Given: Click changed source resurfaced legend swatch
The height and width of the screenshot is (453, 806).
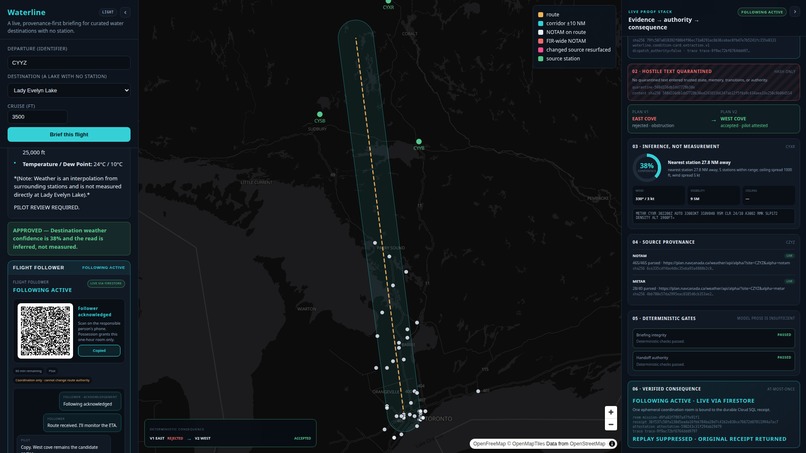Looking at the screenshot, I should 540,50.
